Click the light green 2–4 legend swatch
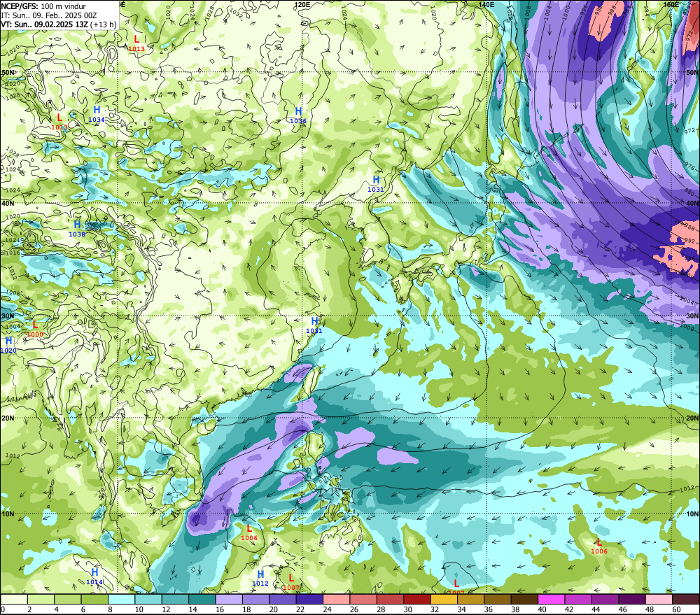This screenshot has width=700, height=615. [41, 599]
